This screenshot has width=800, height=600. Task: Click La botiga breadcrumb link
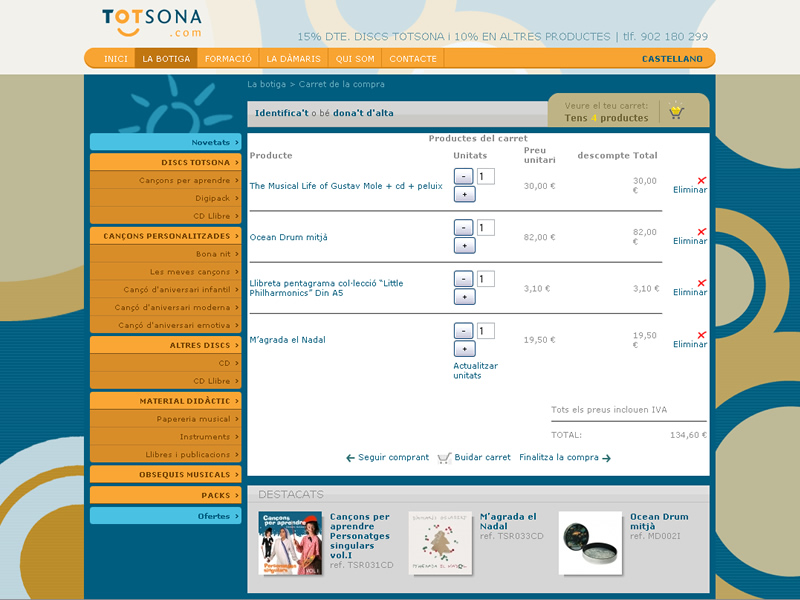click(x=266, y=84)
